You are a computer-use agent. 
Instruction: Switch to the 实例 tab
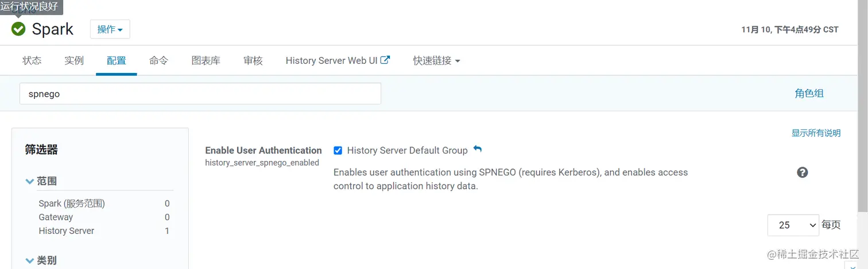point(74,60)
